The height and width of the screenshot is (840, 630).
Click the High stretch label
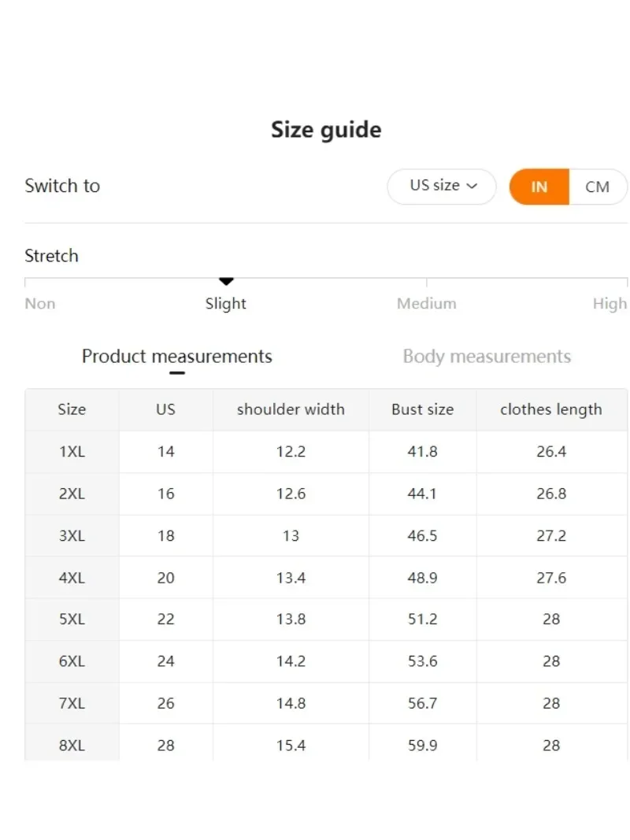[610, 304]
